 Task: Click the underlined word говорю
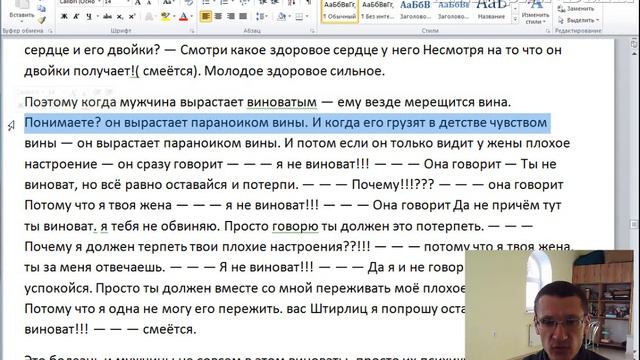(x=295, y=226)
